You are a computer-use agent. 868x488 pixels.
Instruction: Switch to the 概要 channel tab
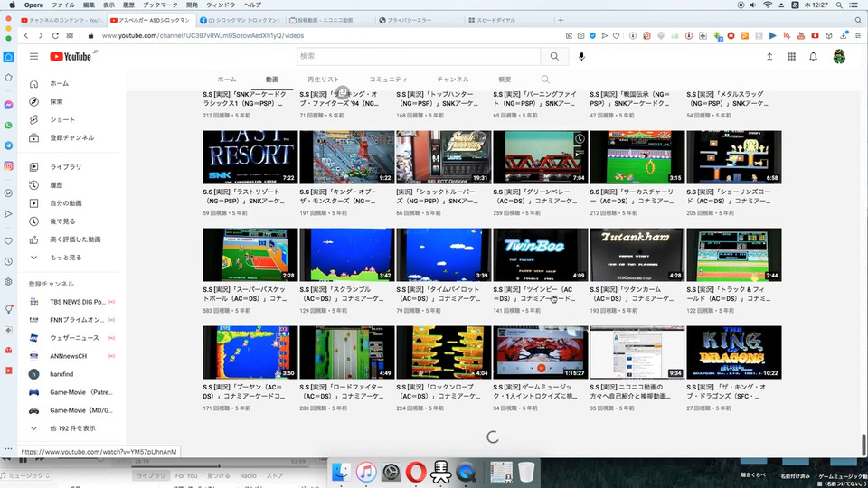(505, 80)
